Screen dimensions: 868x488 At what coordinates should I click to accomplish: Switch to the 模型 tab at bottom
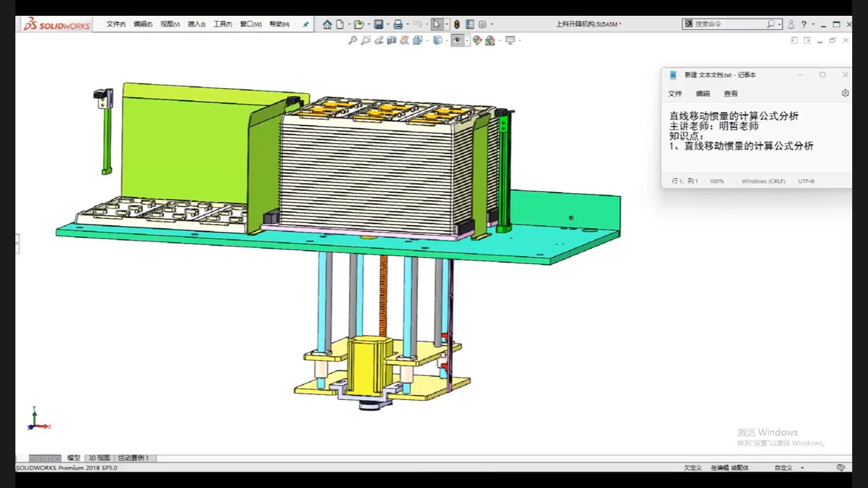pyautogui.click(x=74, y=458)
